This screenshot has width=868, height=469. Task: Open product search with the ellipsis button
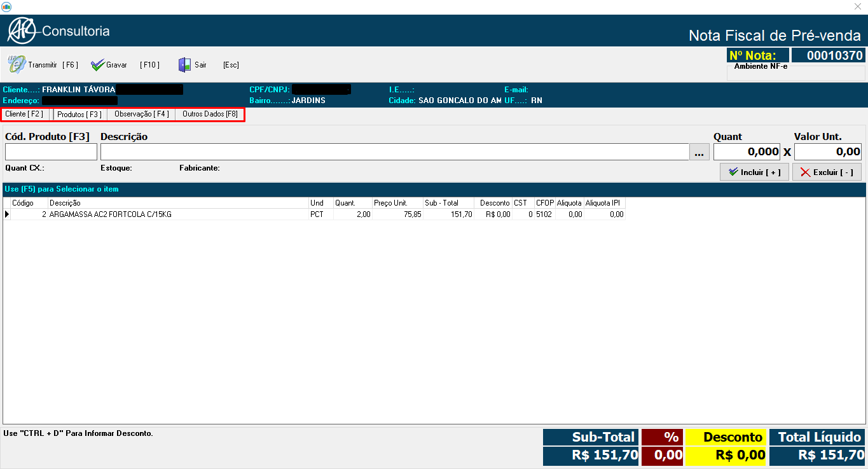coord(699,152)
